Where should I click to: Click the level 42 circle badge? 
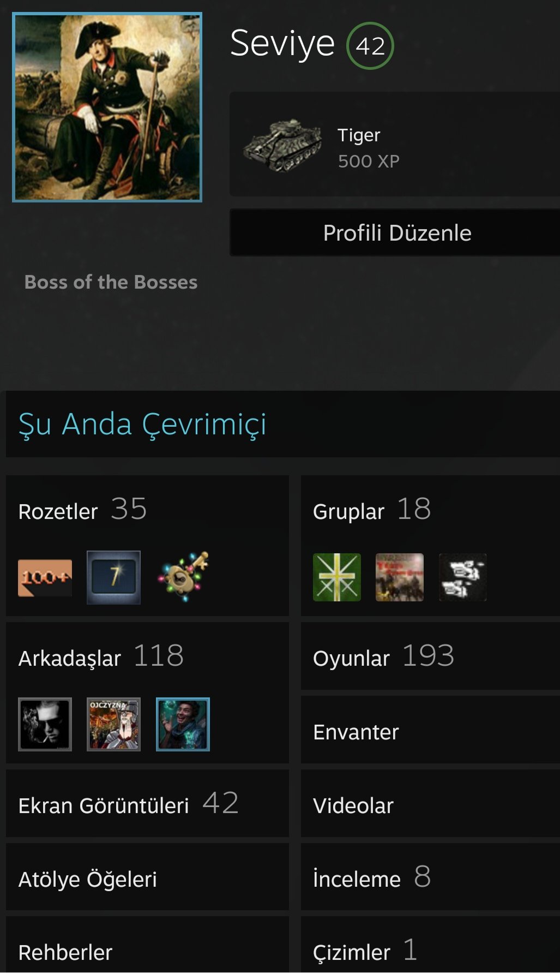pyautogui.click(x=370, y=46)
